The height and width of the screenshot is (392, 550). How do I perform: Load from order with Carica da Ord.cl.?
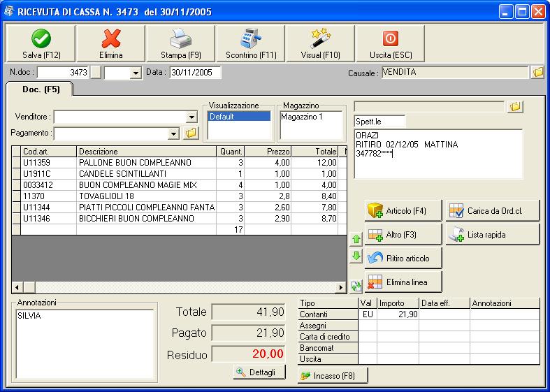tap(493, 211)
